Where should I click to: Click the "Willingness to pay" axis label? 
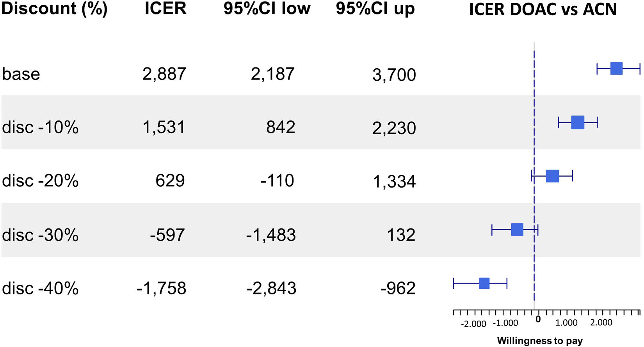[x=540, y=341]
